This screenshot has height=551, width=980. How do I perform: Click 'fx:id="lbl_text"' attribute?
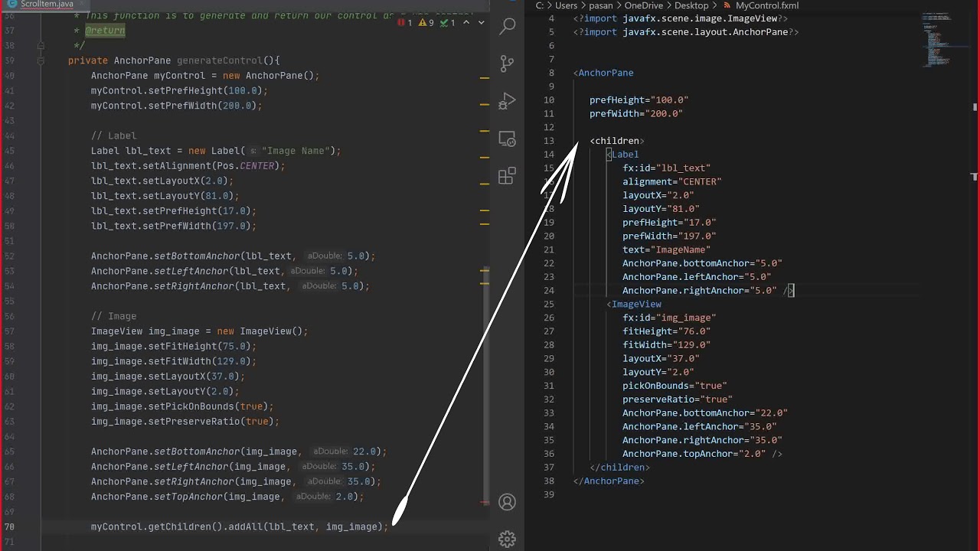click(x=666, y=168)
